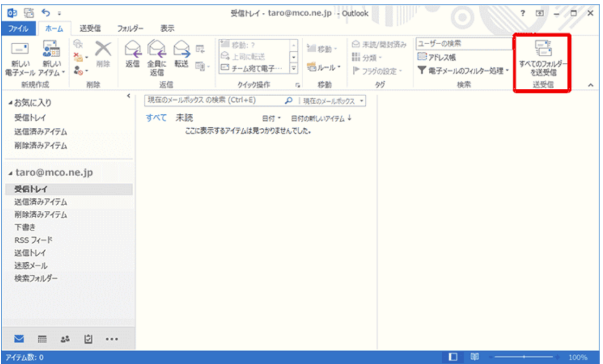Viewport: 603px width, 364px height.
Task: Collapse the taro@mco.ne.jp account tree
Action: (x=11, y=174)
